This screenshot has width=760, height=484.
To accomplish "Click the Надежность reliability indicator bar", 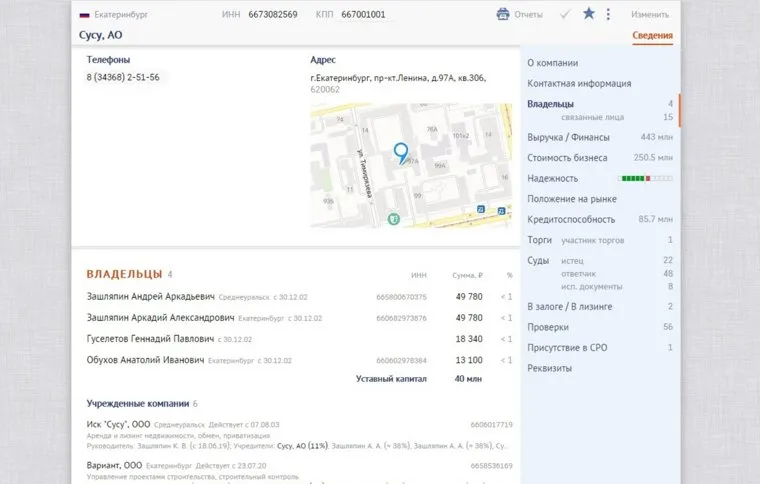I will tap(647, 178).
